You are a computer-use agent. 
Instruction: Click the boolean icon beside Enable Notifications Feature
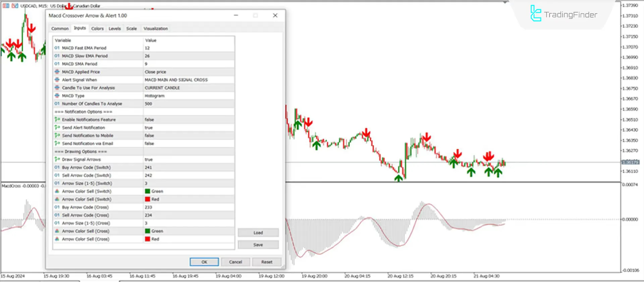pos(57,120)
